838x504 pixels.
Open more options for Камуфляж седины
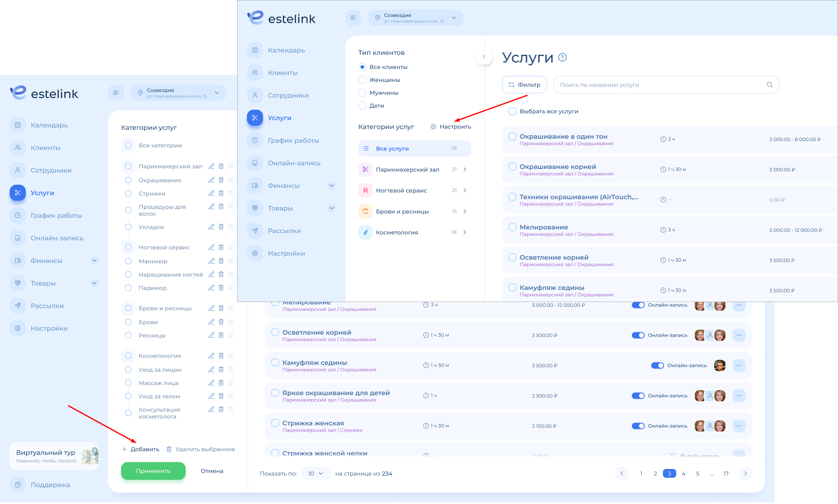coord(739,365)
